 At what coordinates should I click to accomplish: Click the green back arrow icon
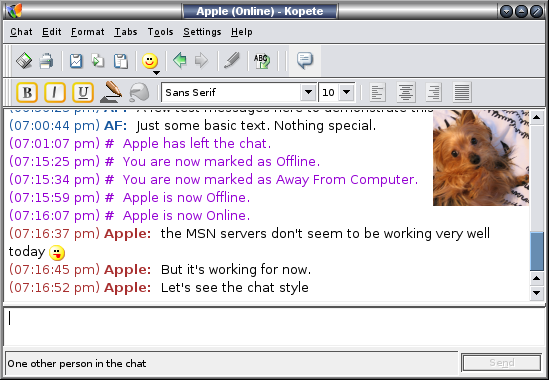coord(180,61)
